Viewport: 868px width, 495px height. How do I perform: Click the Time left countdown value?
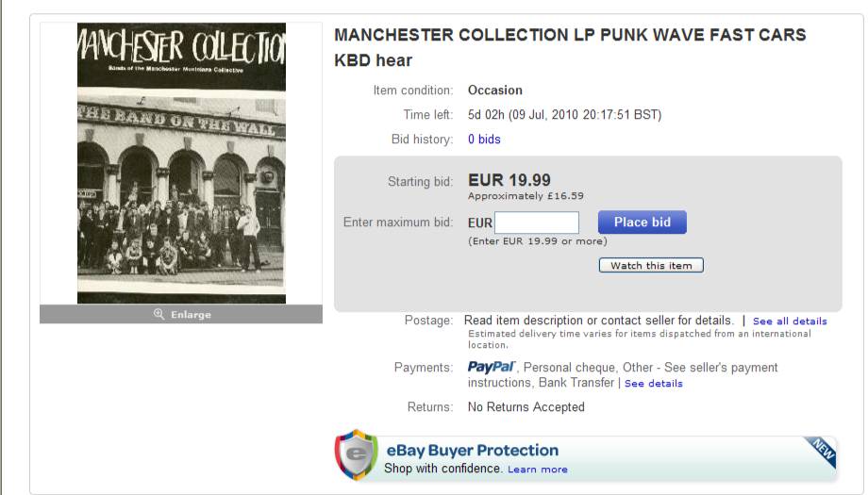564,115
